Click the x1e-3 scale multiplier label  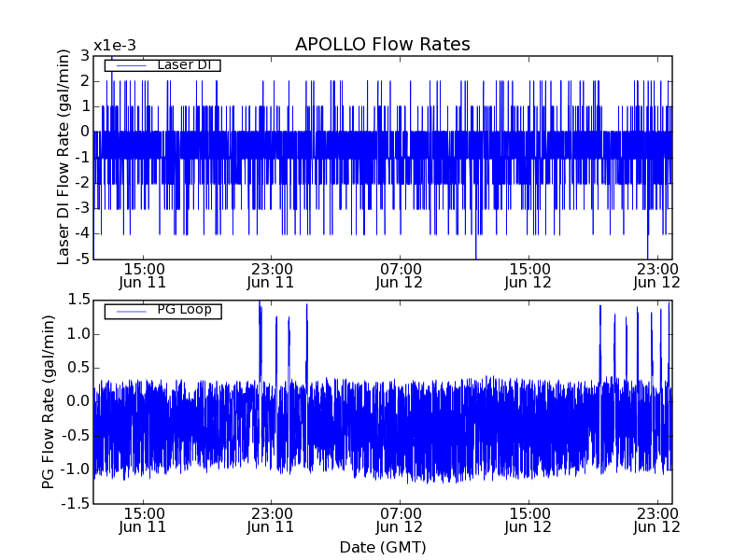115,47
